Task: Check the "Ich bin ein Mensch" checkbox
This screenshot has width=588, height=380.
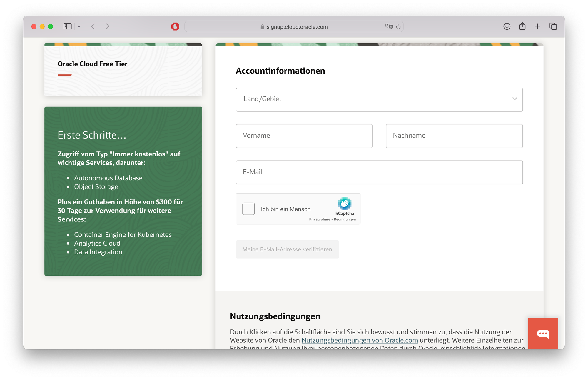Action: pos(248,209)
